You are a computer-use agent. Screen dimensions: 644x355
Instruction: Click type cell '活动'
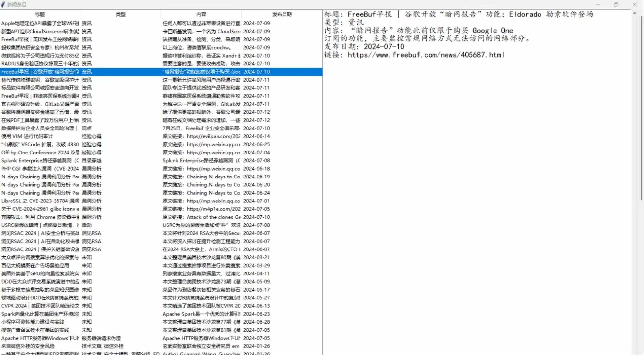(87, 225)
